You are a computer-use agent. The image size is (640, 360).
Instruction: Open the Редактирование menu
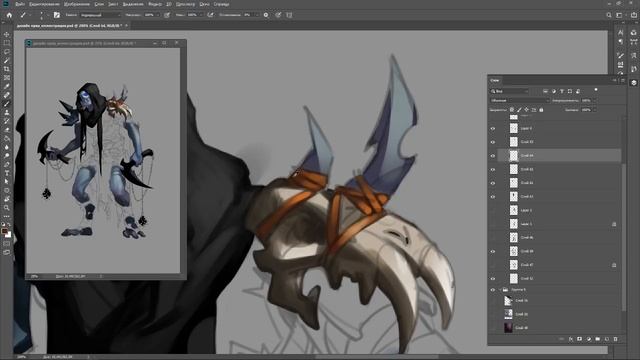(x=44, y=4)
